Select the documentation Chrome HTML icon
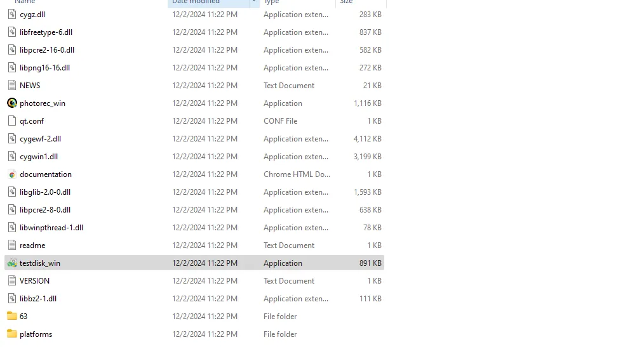This screenshot has width=644, height=347. pos(12,174)
